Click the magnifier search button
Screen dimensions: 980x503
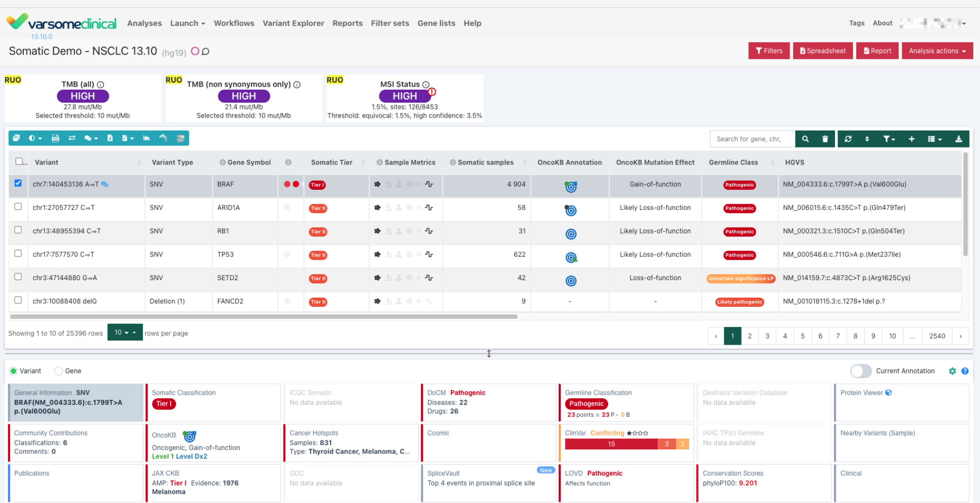coord(805,139)
